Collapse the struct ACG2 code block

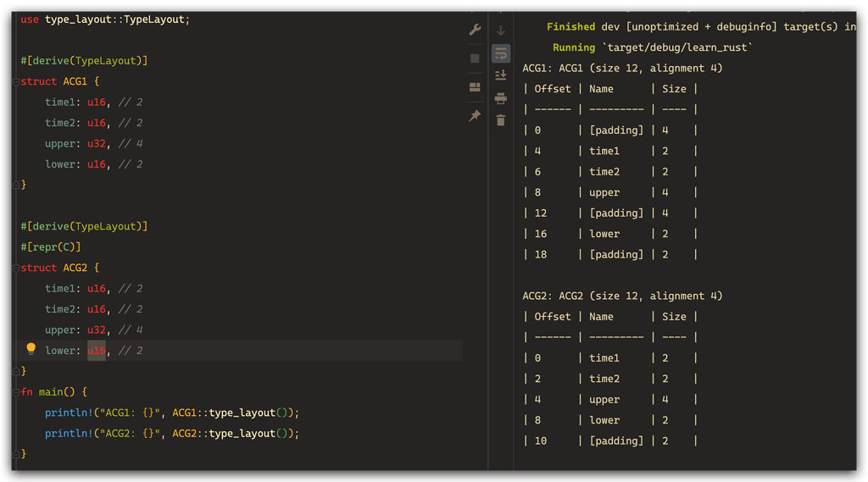pyautogui.click(x=15, y=269)
